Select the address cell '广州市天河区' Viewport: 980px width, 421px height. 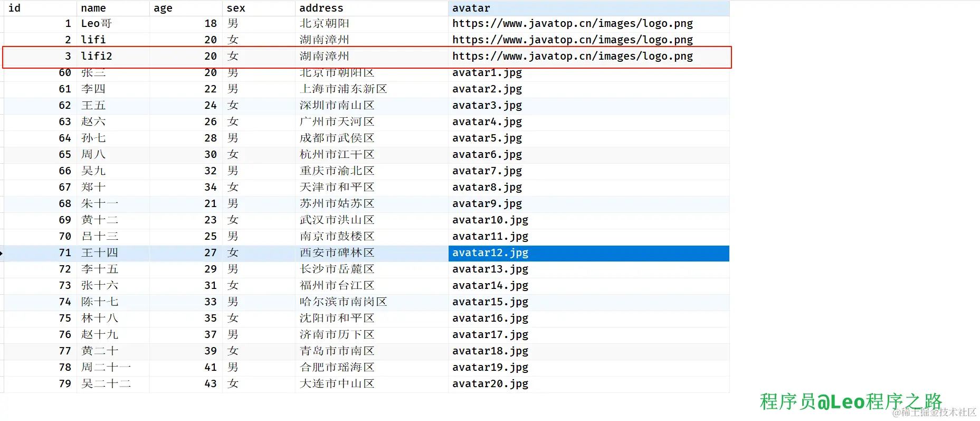pos(372,122)
